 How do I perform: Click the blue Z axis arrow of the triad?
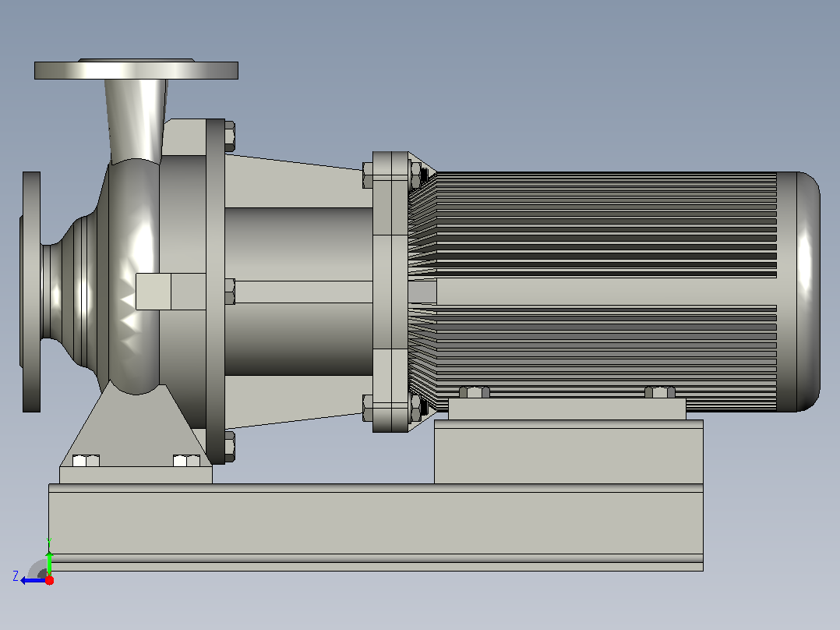coord(34,580)
